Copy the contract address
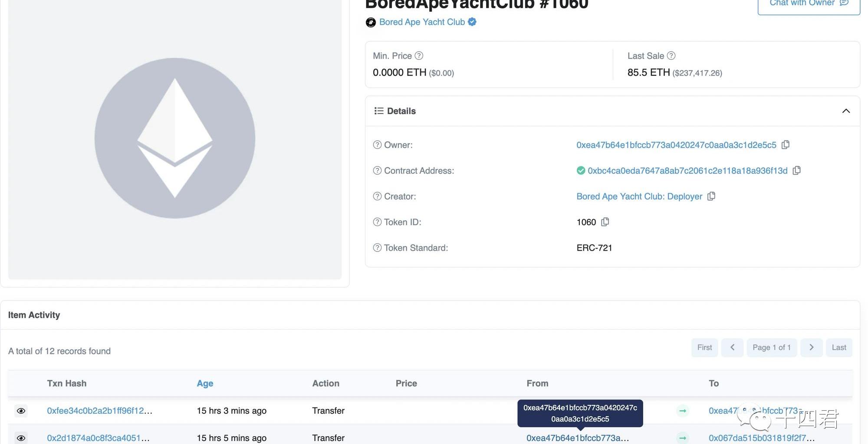Viewport: 868px width, 444px height. (x=796, y=170)
